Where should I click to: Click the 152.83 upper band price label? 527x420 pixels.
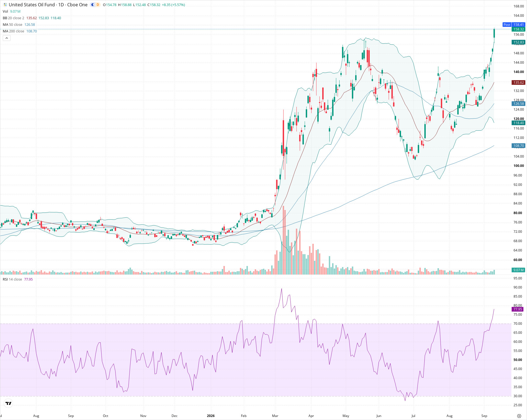click(x=518, y=42)
